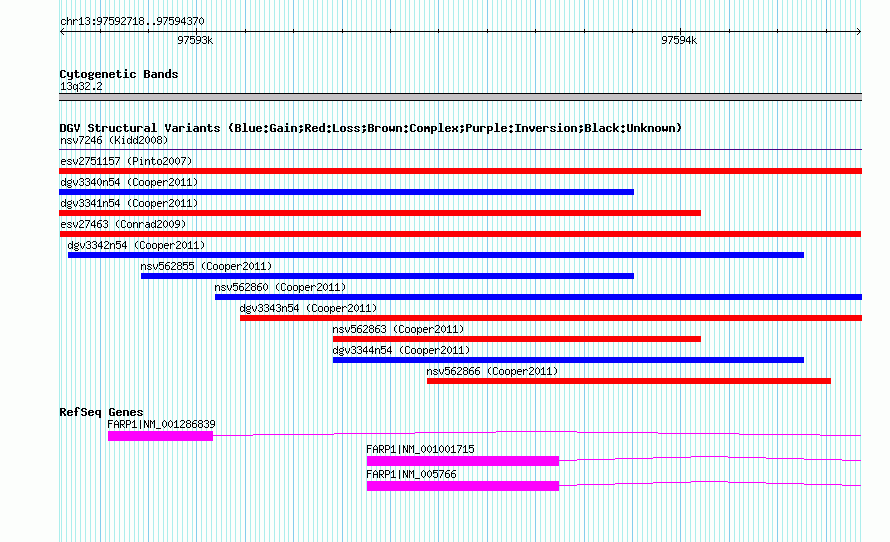This screenshot has height=542, width=890.
Task: Open the DGV Structural Variants track heading
Action: click(370, 128)
